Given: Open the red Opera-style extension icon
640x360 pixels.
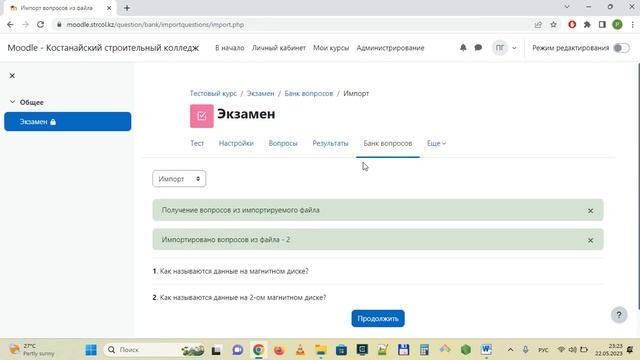Looking at the screenshot, I should (x=572, y=24).
